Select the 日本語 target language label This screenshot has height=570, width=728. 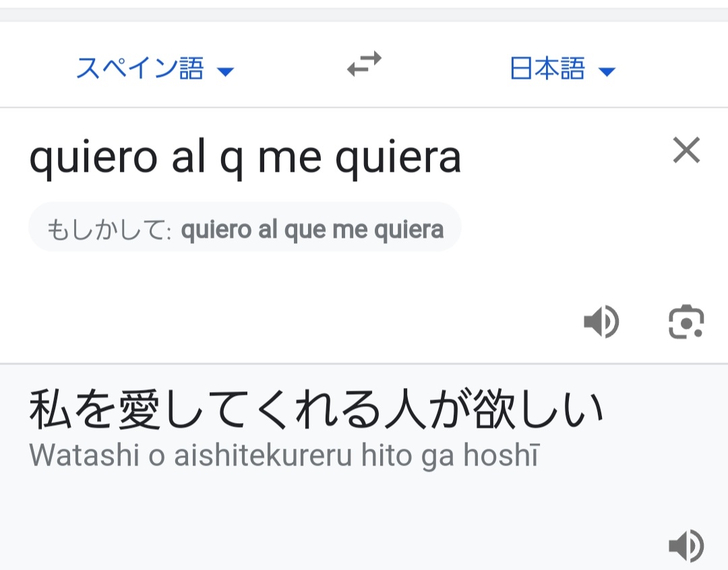pos(547,68)
